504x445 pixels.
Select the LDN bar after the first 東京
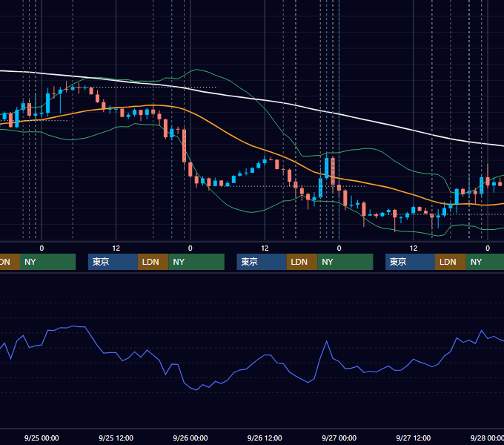pyautogui.click(x=153, y=262)
